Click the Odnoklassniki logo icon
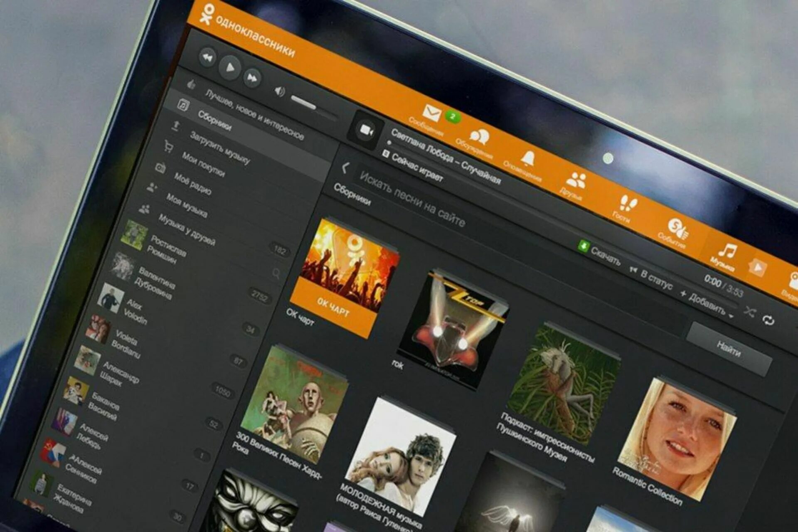 click(207, 14)
